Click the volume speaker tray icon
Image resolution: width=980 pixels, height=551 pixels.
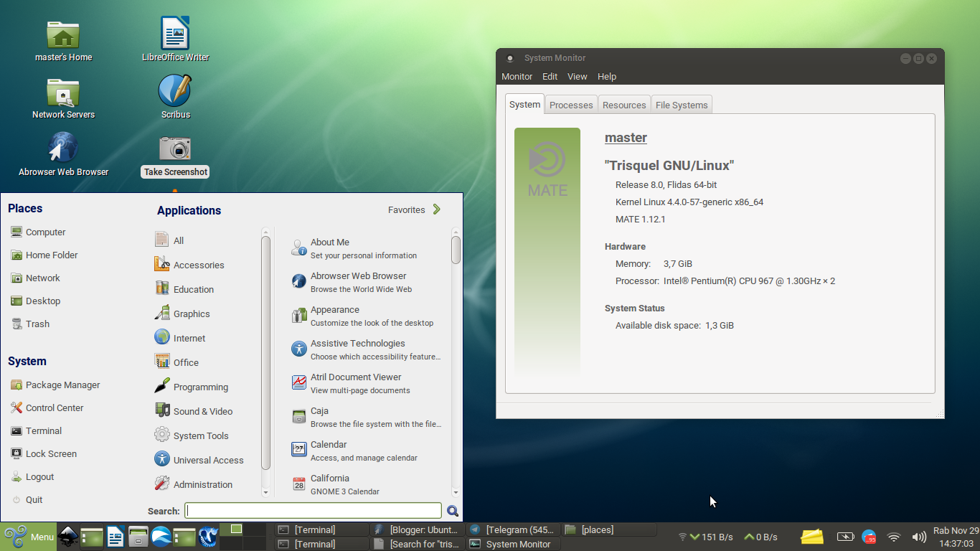pos(918,537)
